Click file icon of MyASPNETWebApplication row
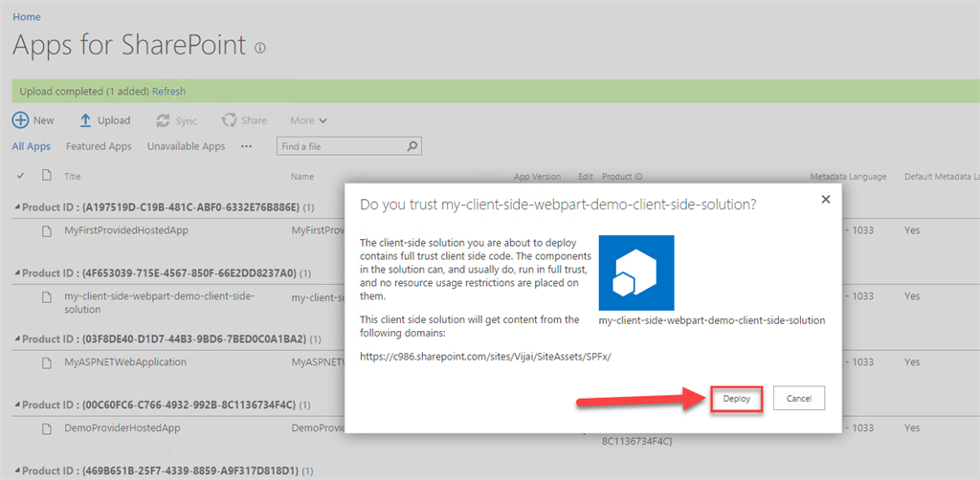Viewport: 980px width, 480px height. click(x=46, y=362)
